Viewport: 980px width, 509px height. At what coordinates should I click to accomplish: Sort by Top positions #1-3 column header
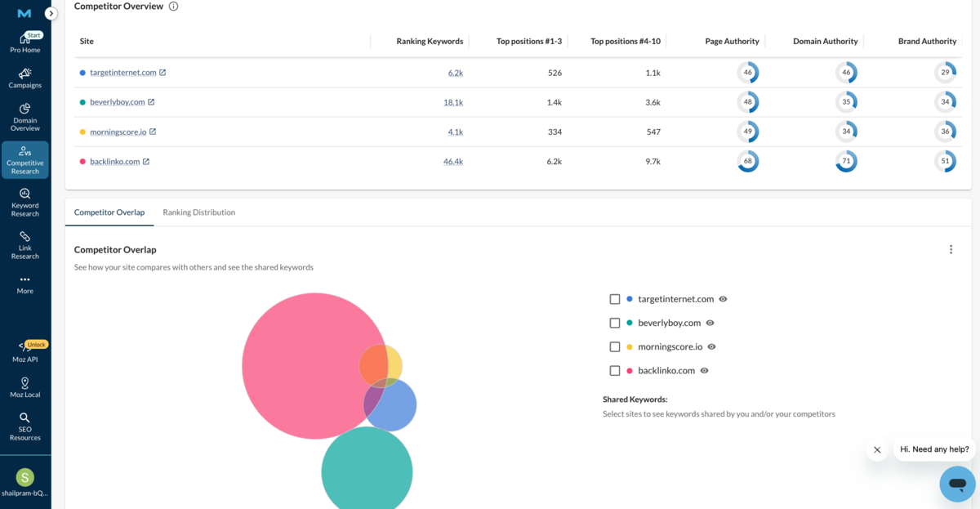click(529, 41)
